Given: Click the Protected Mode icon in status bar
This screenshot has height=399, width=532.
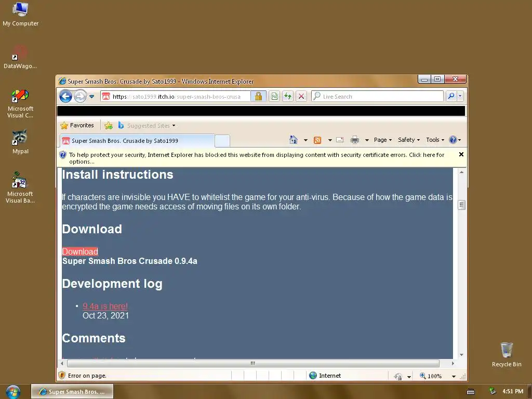Looking at the screenshot, I should click(398, 376).
